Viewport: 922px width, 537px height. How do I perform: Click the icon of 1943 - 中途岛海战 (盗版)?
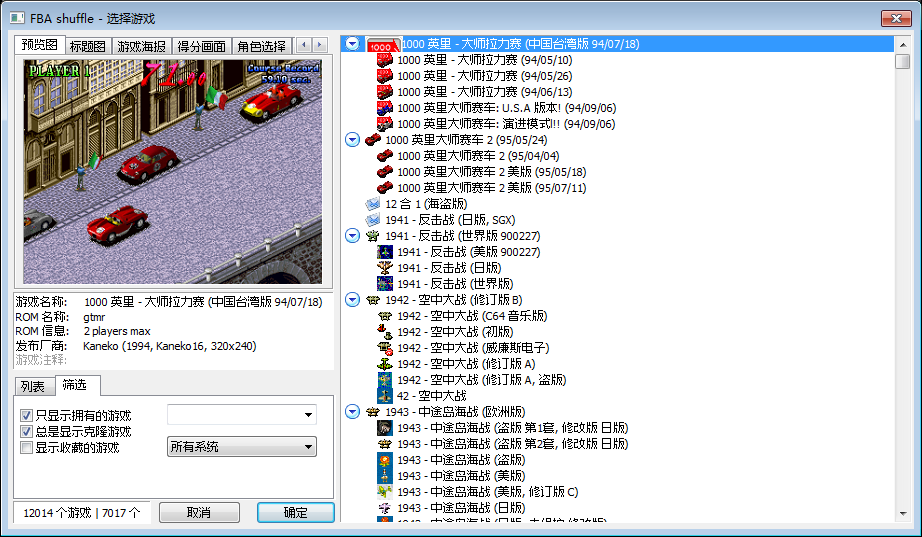[385, 459]
